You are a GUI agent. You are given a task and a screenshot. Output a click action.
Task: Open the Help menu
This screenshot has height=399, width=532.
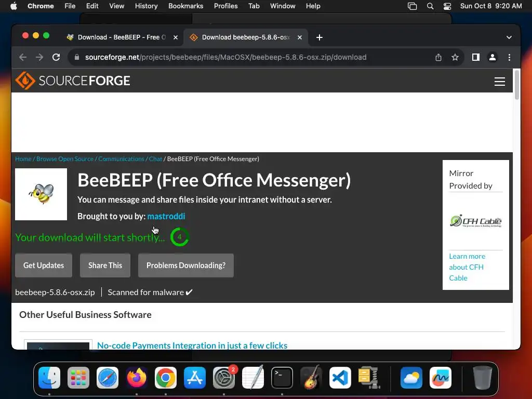313,6
